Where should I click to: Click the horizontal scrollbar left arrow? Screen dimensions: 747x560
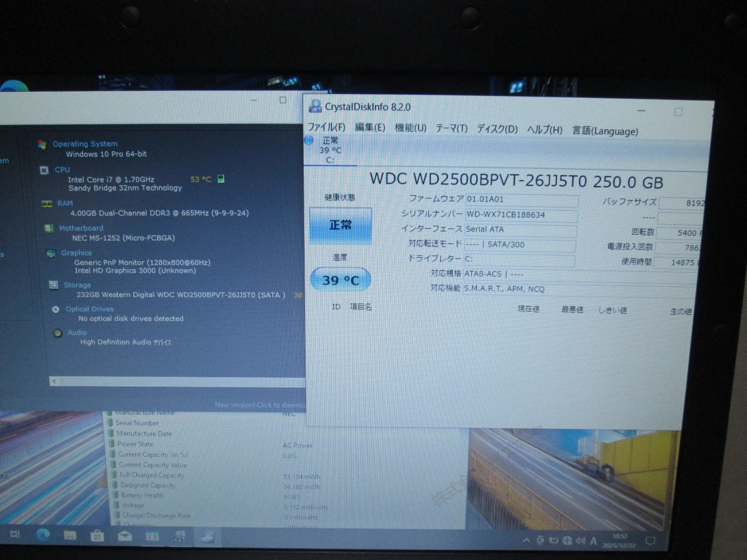[x=54, y=381]
